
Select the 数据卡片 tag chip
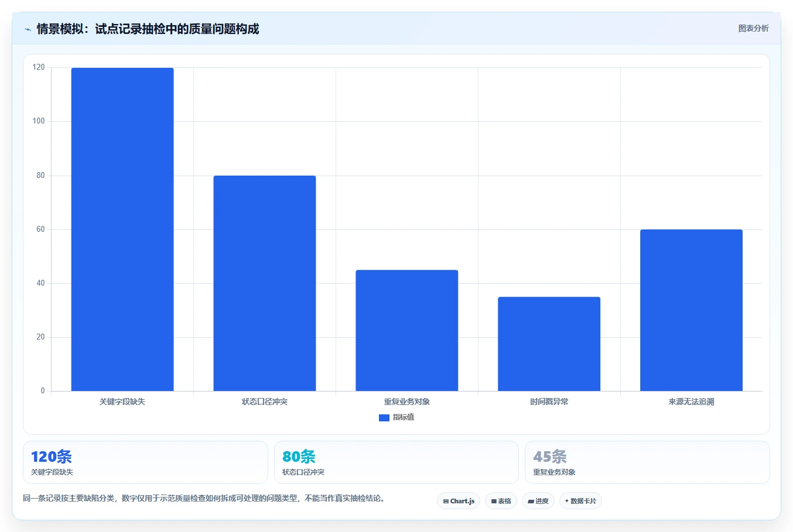580,501
